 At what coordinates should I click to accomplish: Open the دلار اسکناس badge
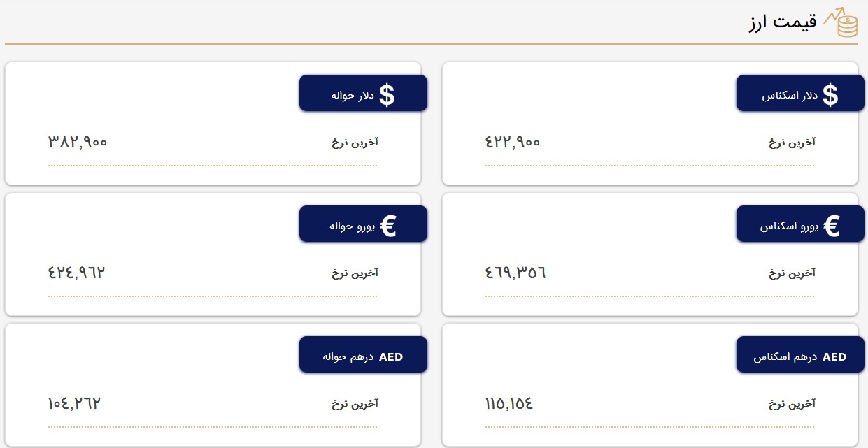(799, 94)
